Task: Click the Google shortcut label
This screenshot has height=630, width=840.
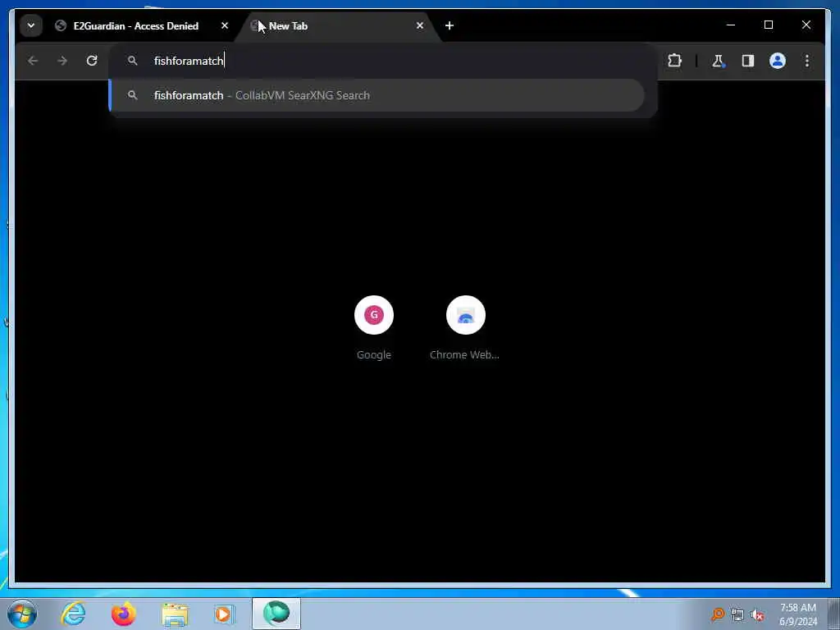Action: [374, 354]
